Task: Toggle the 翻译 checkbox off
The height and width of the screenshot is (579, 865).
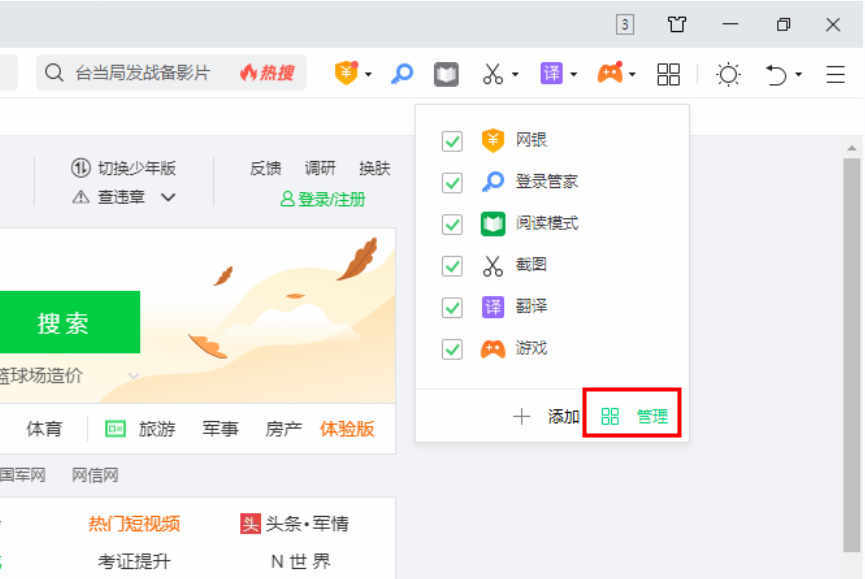Action: tap(452, 307)
